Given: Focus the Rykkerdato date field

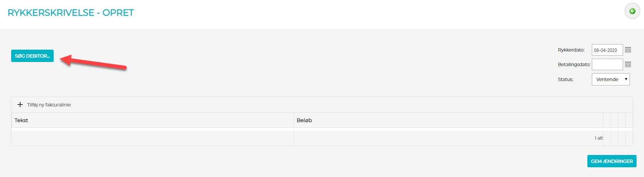Looking at the screenshot, I should click(607, 50).
